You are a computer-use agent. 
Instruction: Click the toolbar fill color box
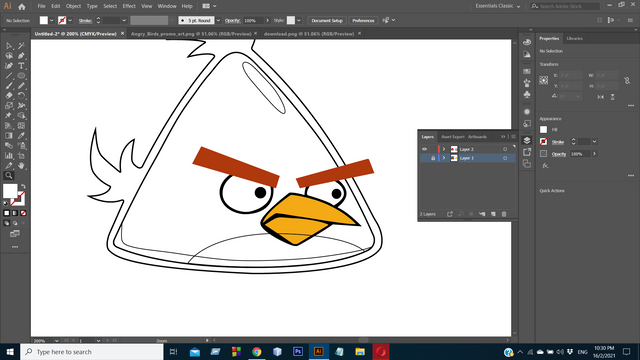point(10,191)
